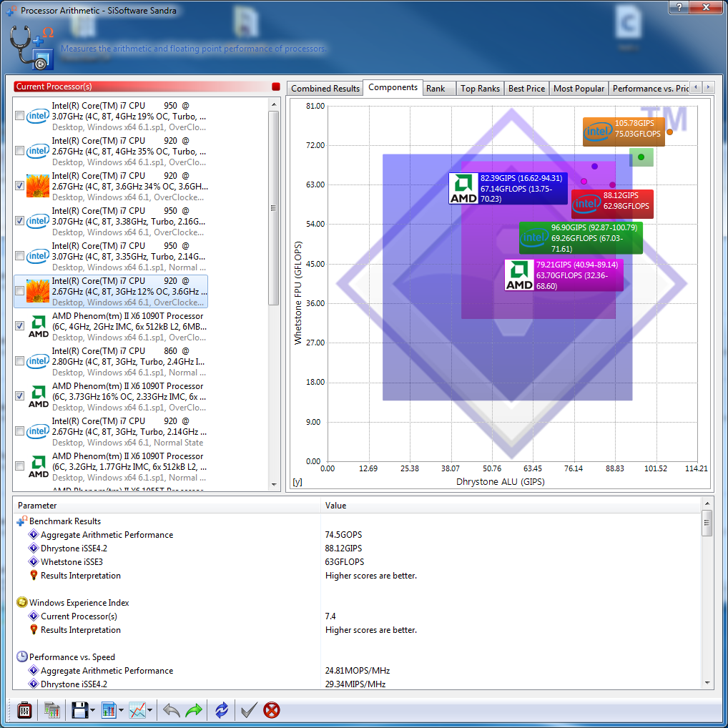Viewport: 728px width, 728px height.
Task: Click the results pane scrollbar thumb
Action: coord(707,523)
